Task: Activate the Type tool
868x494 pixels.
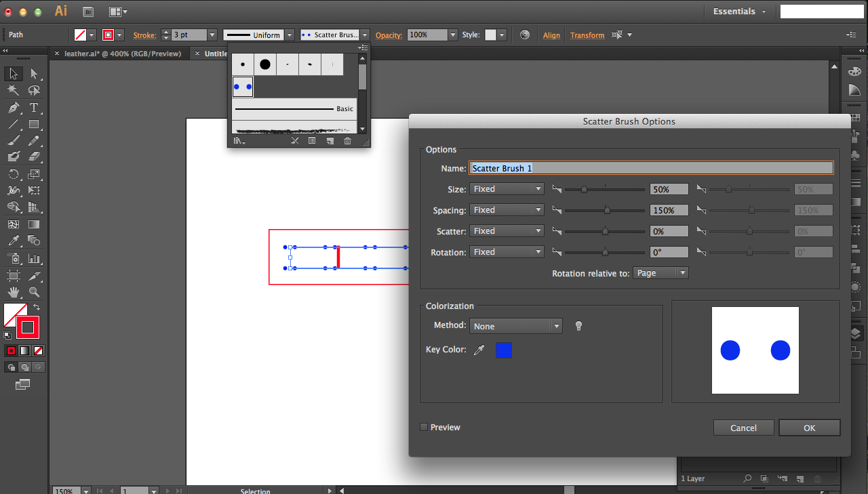Action: [x=34, y=108]
